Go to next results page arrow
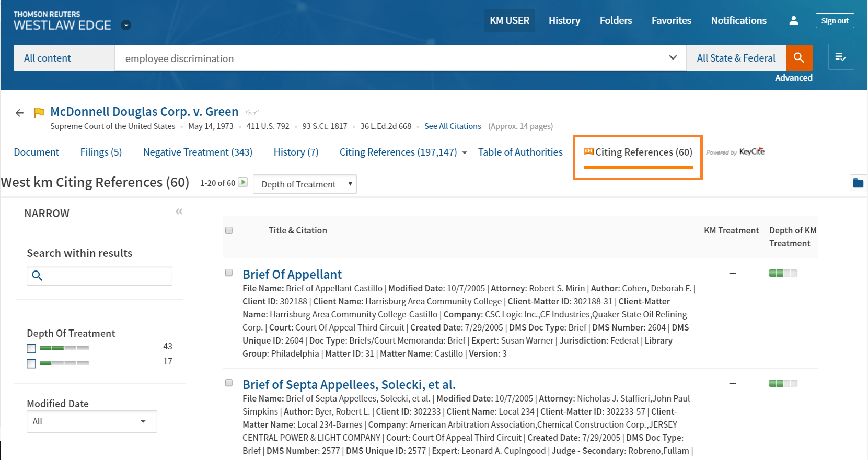 point(243,182)
